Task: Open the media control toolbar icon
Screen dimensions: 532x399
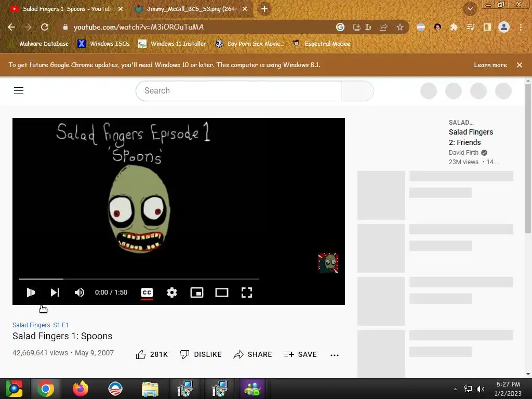Action: point(470,27)
